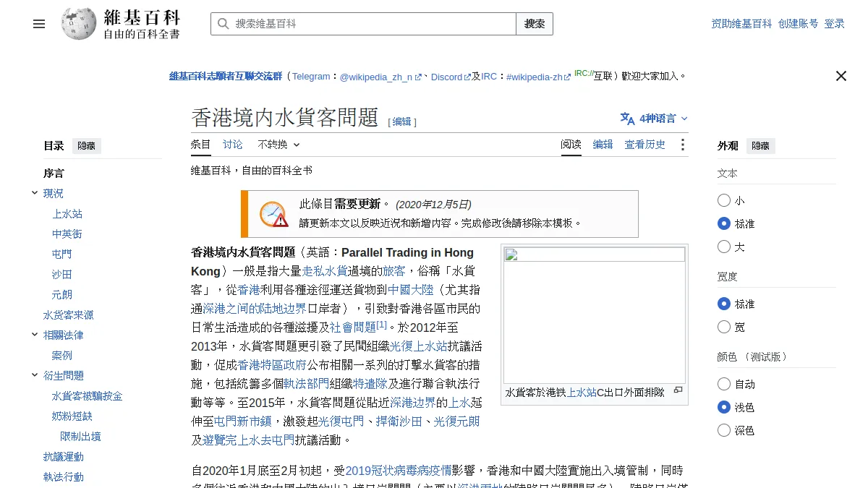The height and width of the screenshot is (488, 868).
Task: Go to 序言 in contents
Action: click(x=54, y=174)
